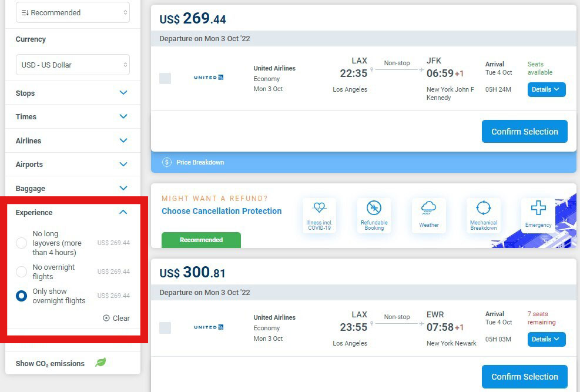Tick the checkbox for the 23:55 EWR flight
This screenshot has width=580, height=392.
pos(165,328)
